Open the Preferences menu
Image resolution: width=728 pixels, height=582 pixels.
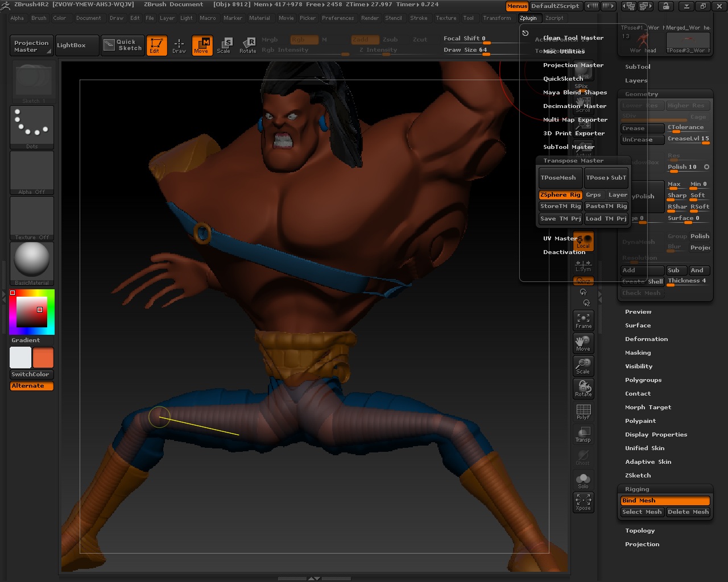click(338, 18)
